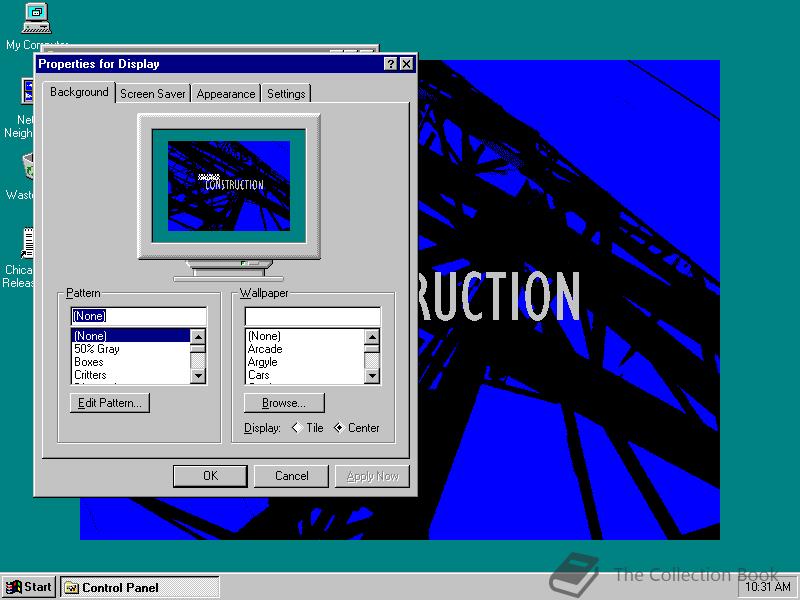This screenshot has width=800, height=600.
Task: Click Pattern list scroll up arrow
Action: (x=198, y=337)
